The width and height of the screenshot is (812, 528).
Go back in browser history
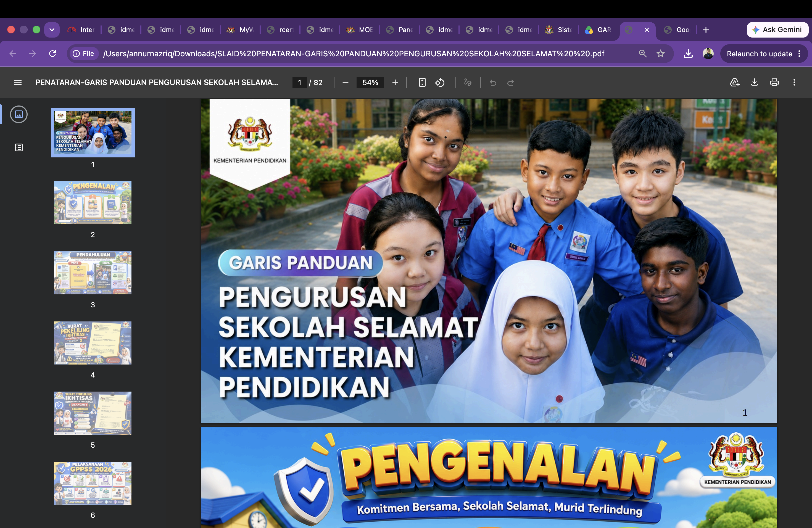pyautogui.click(x=13, y=54)
